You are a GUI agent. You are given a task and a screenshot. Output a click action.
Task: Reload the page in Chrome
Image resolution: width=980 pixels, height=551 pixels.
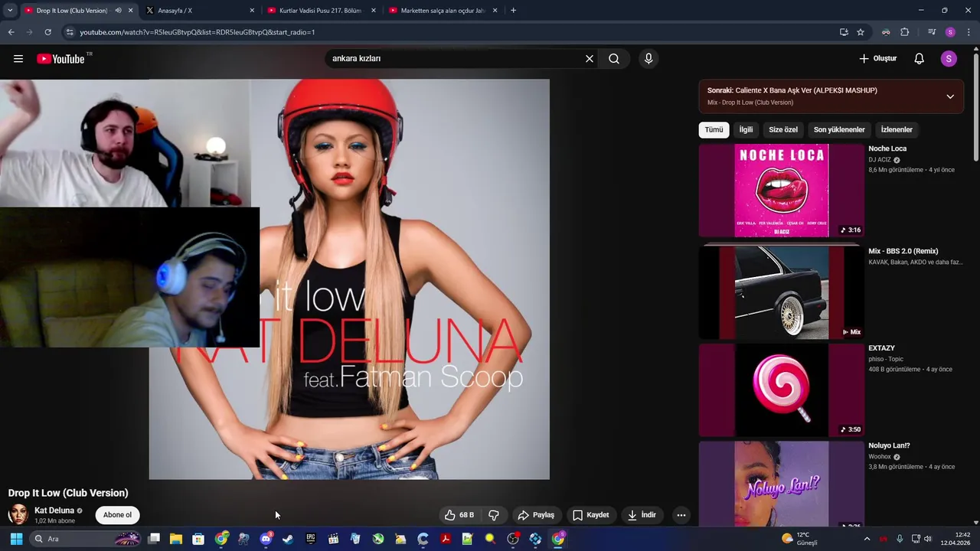(47, 32)
